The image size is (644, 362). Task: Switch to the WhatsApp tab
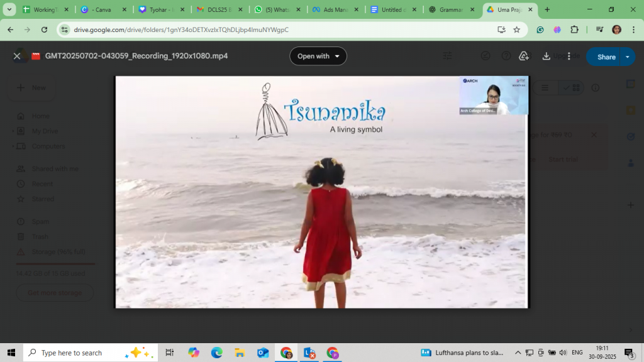pos(274,10)
